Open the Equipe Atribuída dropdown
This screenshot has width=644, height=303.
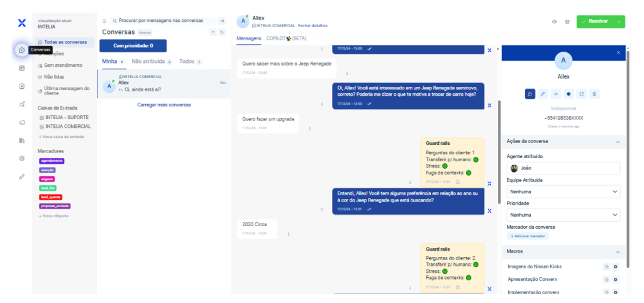[x=563, y=191]
